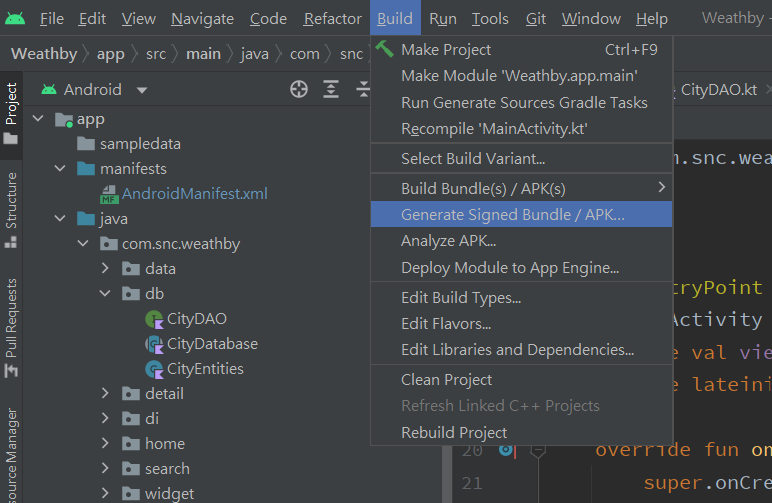Expand the home package
The height and width of the screenshot is (503, 772).
coord(105,443)
